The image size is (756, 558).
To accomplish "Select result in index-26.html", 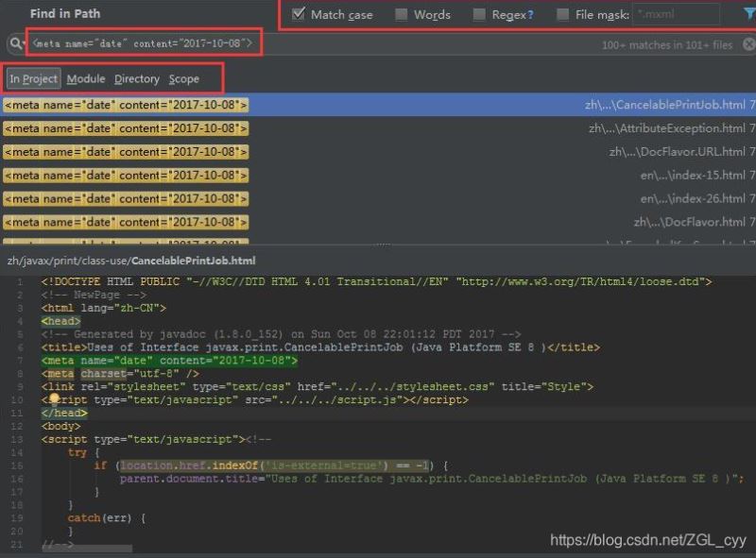I will pos(378,198).
